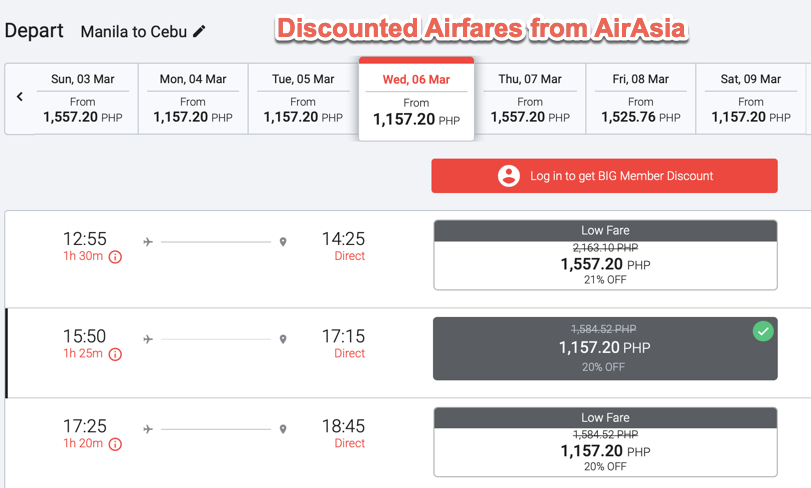Viewport: 811px width, 488px height.
Task: Click the pencil edit icon beside Manila to Cebu
Action: pos(200,31)
